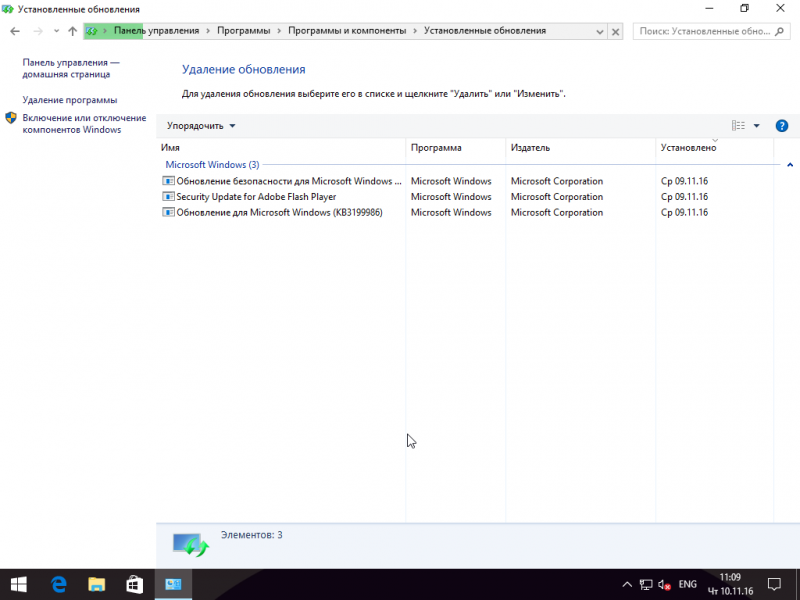Click icon of KB3199986 update row
The image size is (800, 600).
pos(168,212)
